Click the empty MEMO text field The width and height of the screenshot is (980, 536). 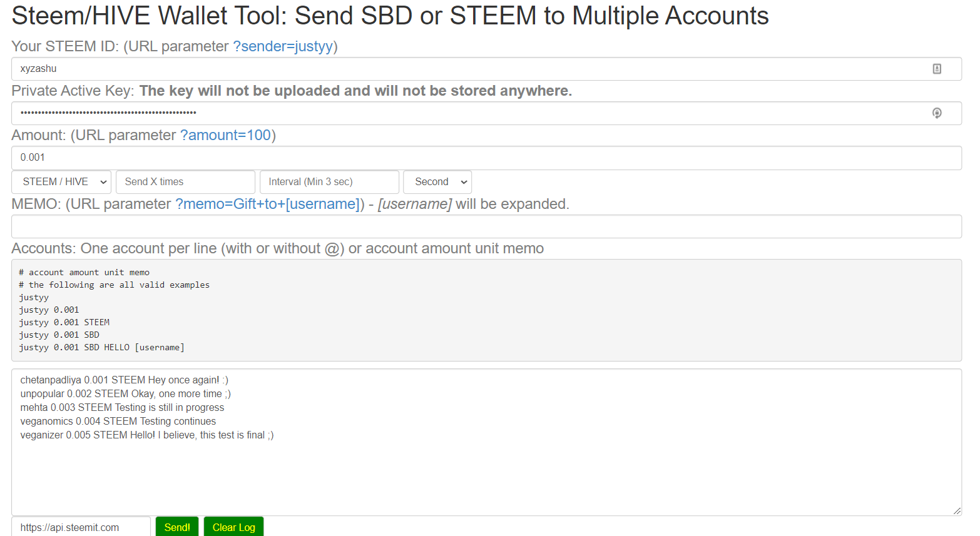point(486,226)
